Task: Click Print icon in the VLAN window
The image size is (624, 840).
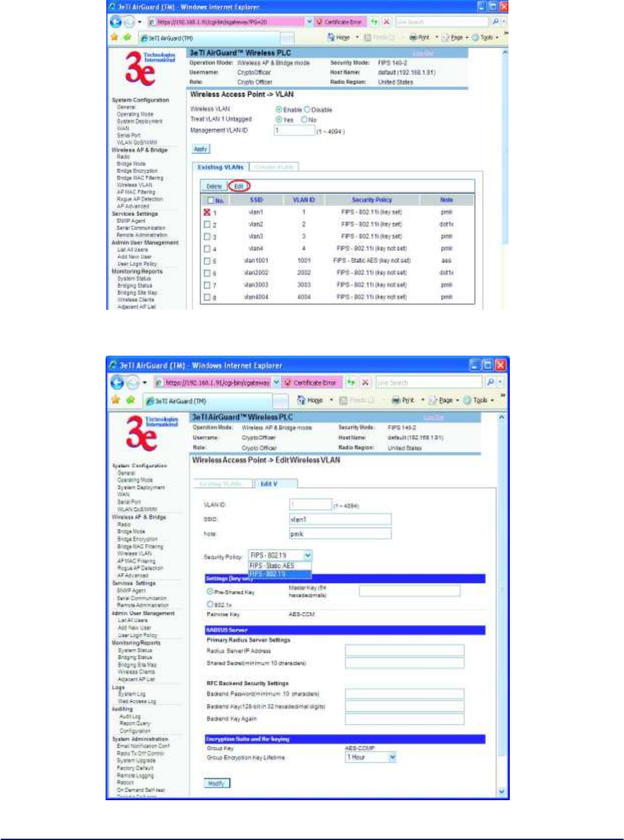Action: pyautogui.click(x=412, y=38)
